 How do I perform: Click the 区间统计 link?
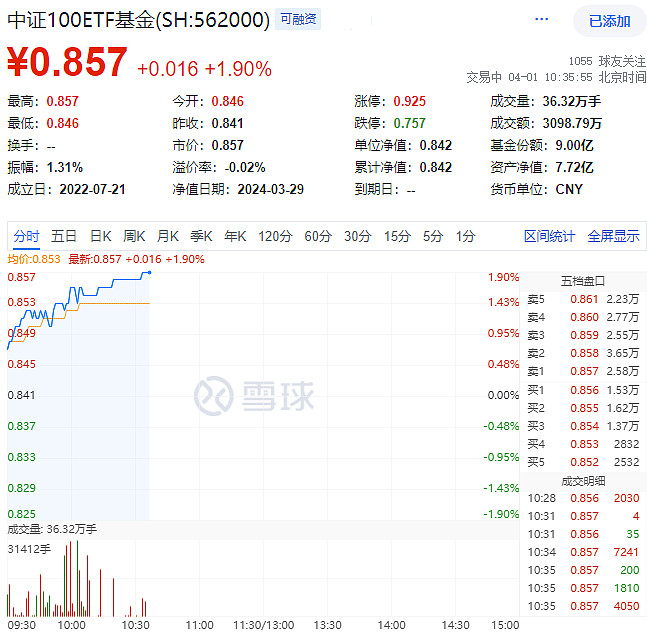549,236
